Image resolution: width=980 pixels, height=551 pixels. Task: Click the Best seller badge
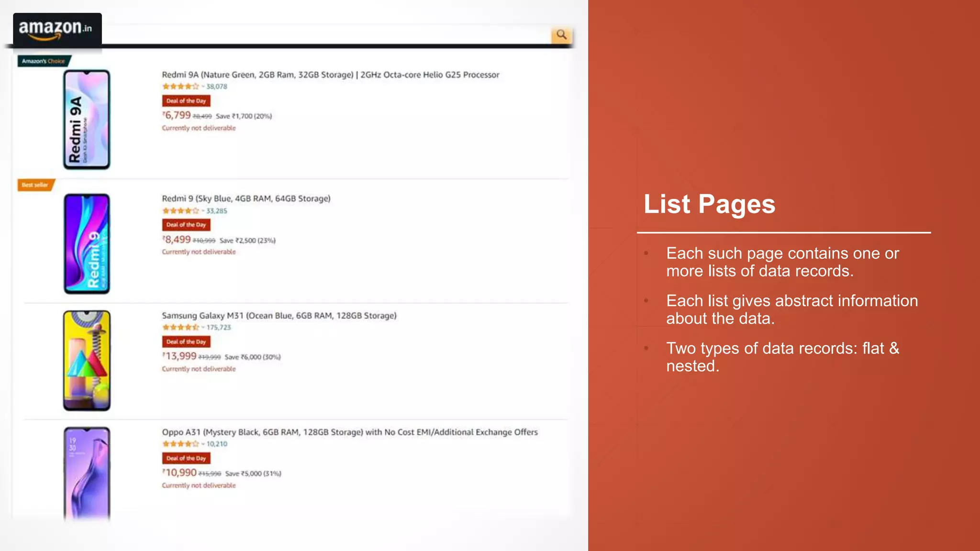pos(36,185)
